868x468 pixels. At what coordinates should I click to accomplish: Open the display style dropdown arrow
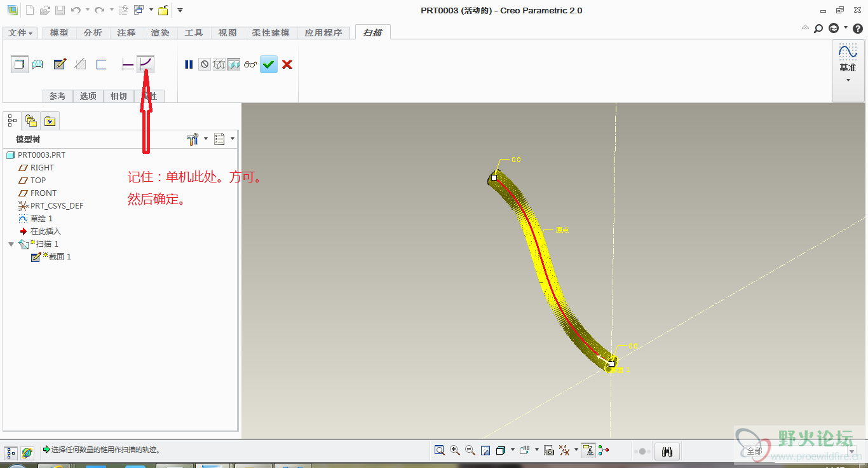pyautogui.click(x=513, y=450)
